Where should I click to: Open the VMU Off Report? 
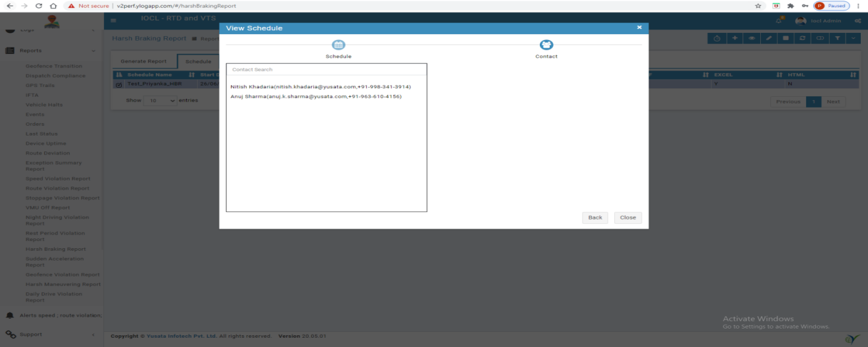pyautogui.click(x=47, y=207)
